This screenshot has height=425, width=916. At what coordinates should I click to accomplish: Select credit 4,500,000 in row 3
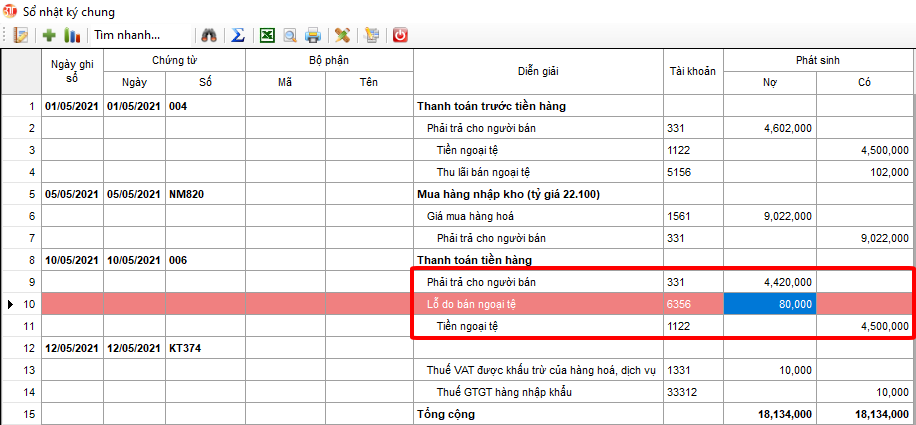[865, 150]
